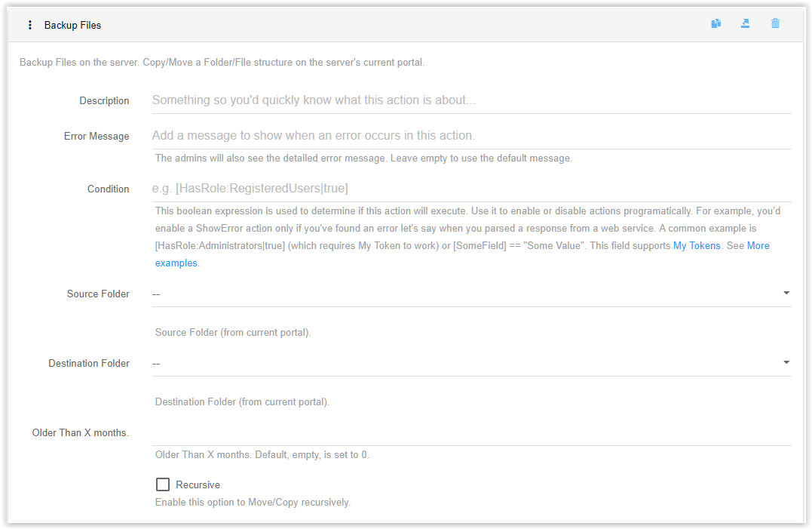Click the Destination Folder field label

pyautogui.click(x=88, y=363)
